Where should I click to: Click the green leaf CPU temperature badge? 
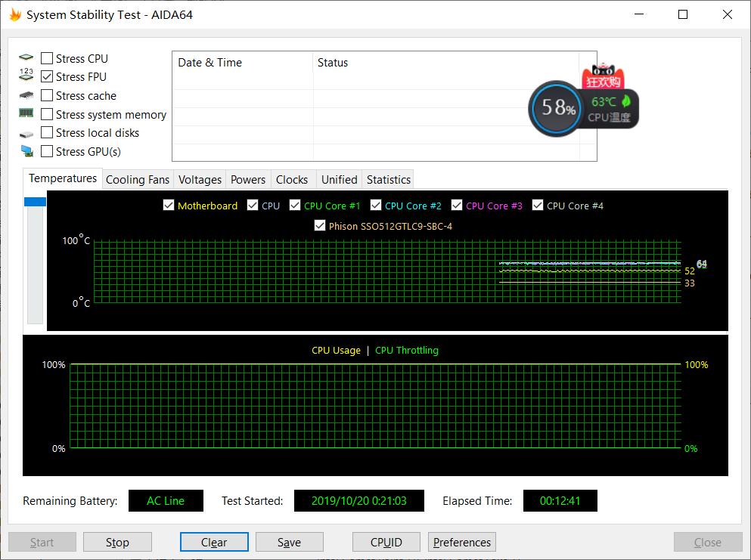point(611,108)
